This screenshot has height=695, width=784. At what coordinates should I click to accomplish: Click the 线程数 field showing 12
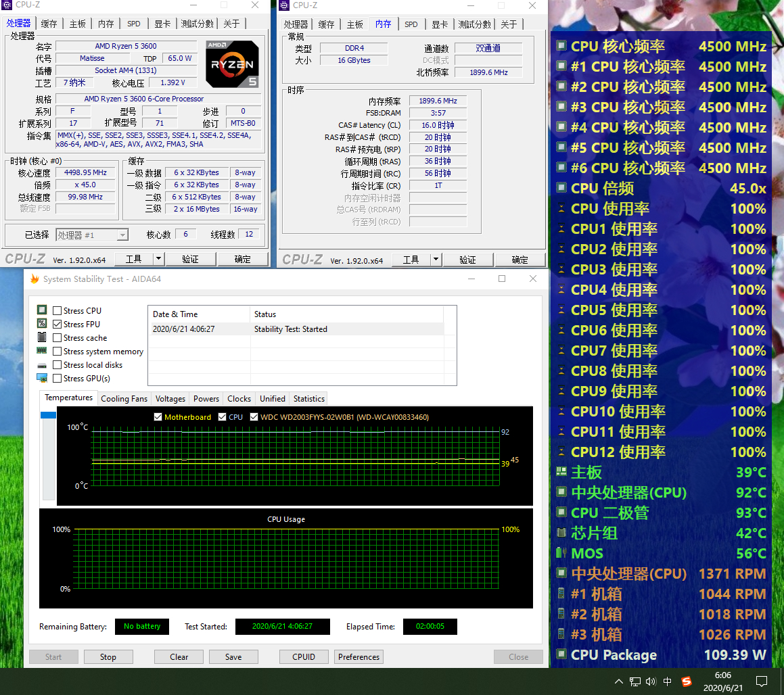249,234
